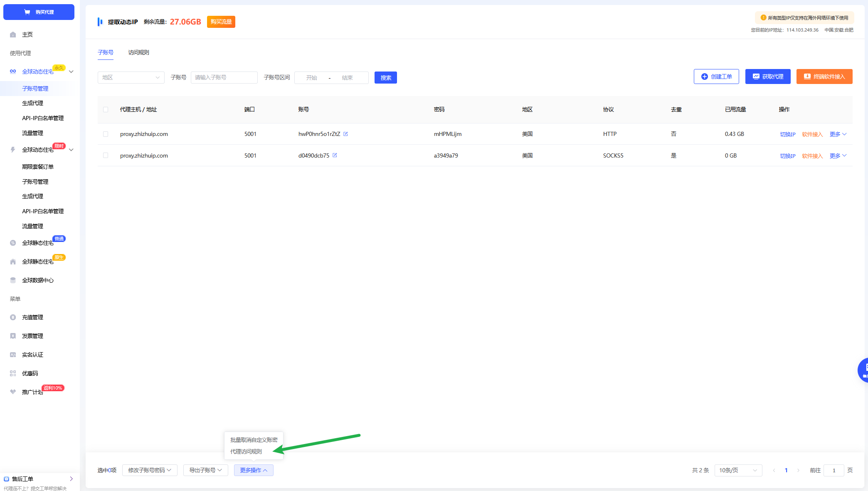Viewport: 868px width, 491px height.
Task: Open the 10条/页 page size dropdown
Action: (738, 470)
